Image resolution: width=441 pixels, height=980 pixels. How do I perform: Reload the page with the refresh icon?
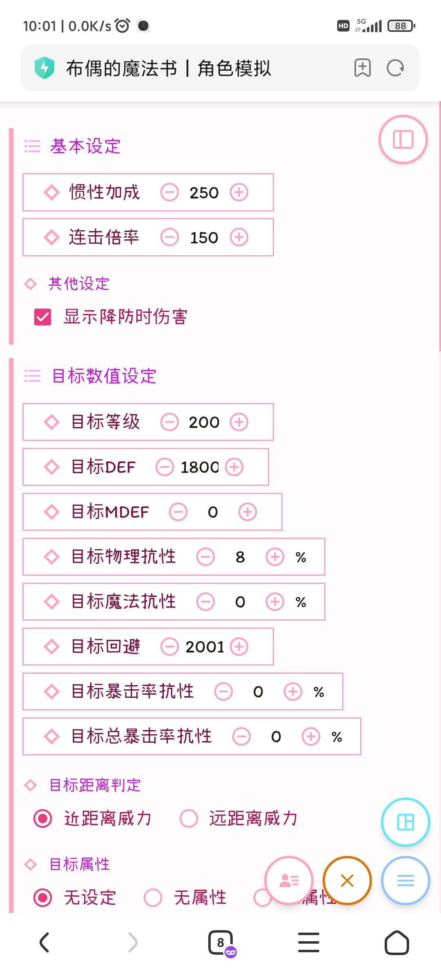click(395, 68)
